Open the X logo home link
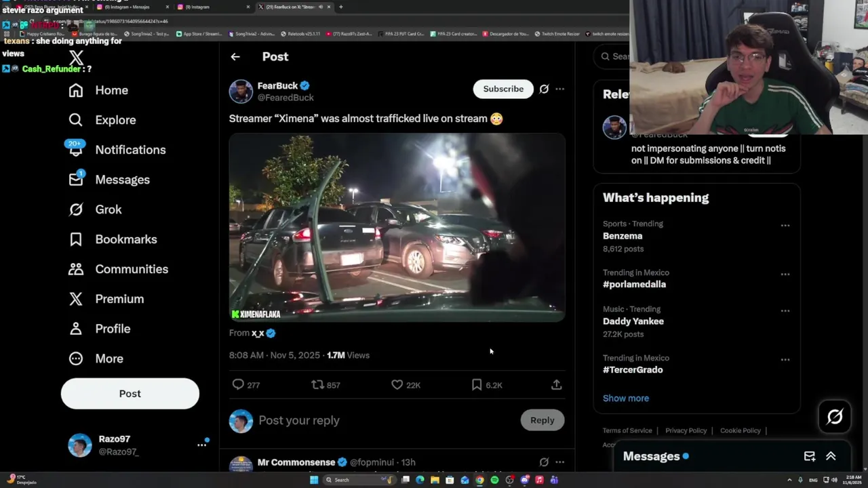Screen dimensions: 868x488 (77, 58)
